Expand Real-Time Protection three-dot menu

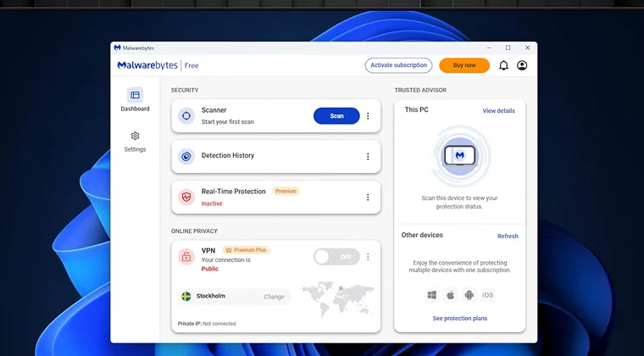368,197
